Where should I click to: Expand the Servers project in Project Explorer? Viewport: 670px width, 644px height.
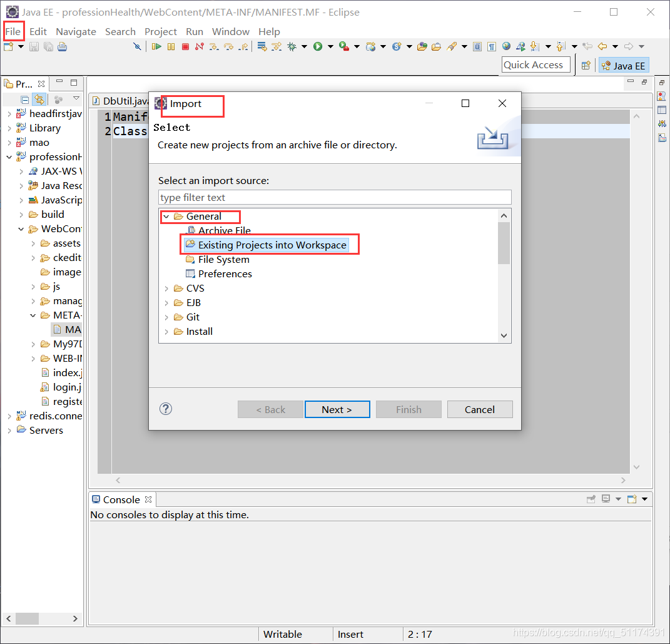tap(9, 431)
